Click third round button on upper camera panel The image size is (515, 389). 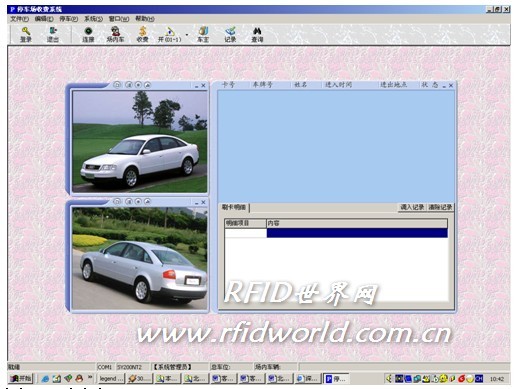pos(138,85)
